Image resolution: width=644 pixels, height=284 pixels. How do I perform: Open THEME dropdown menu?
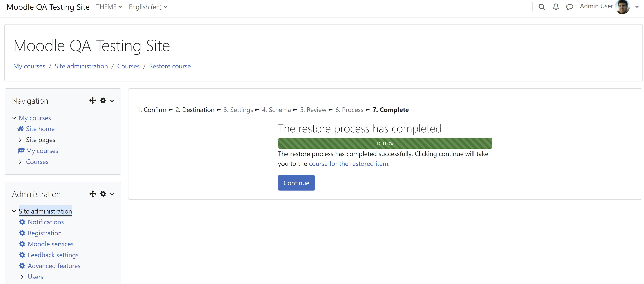(109, 7)
